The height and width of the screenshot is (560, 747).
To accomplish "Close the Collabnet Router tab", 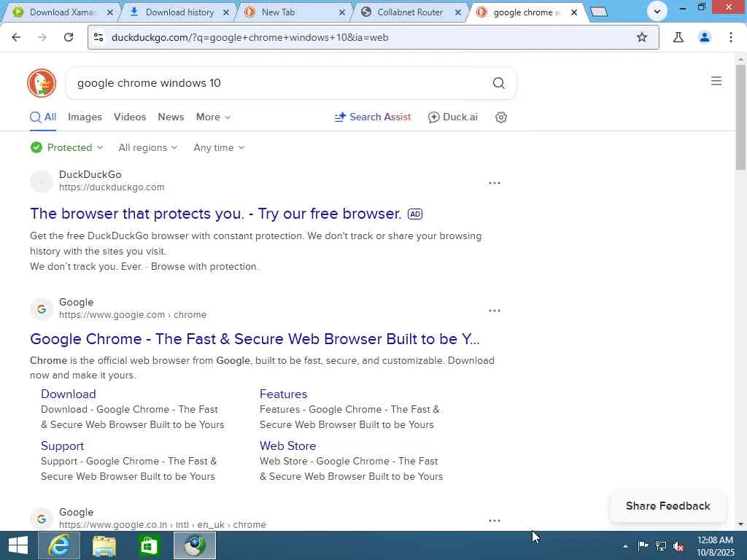I will click(x=458, y=12).
